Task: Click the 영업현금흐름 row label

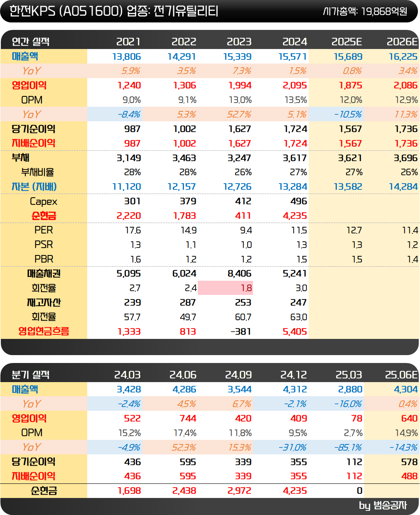Action: [x=44, y=331]
